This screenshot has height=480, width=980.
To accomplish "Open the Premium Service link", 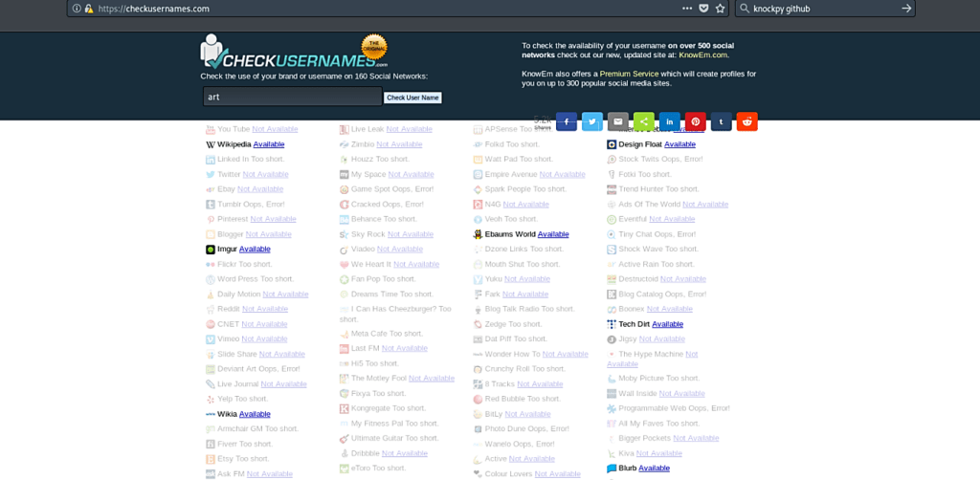I will coord(629,74).
